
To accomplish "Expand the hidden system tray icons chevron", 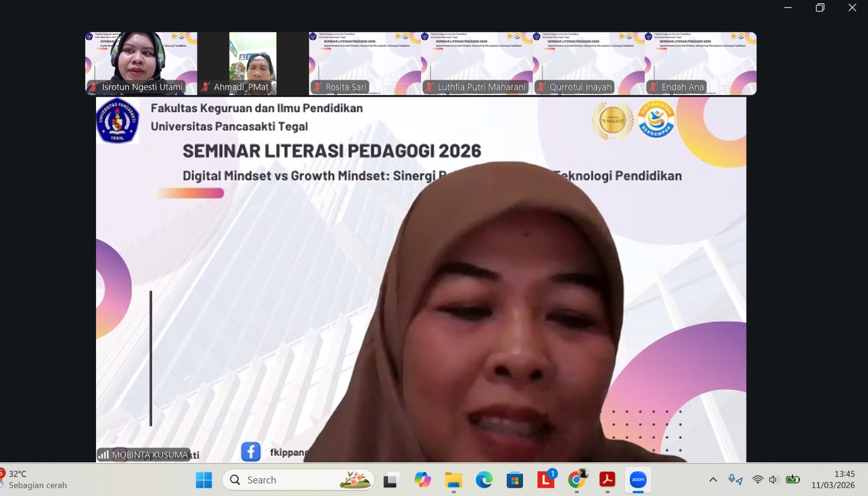I will point(713,480).
